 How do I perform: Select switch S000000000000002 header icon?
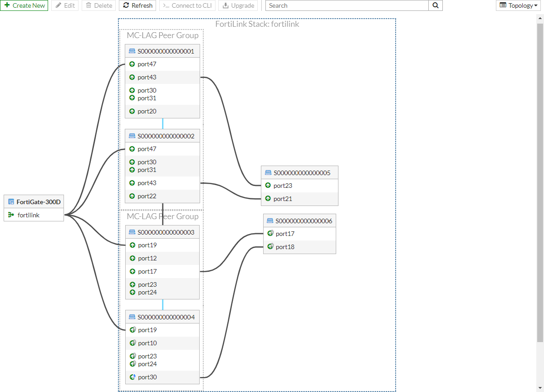coord(132,136)
